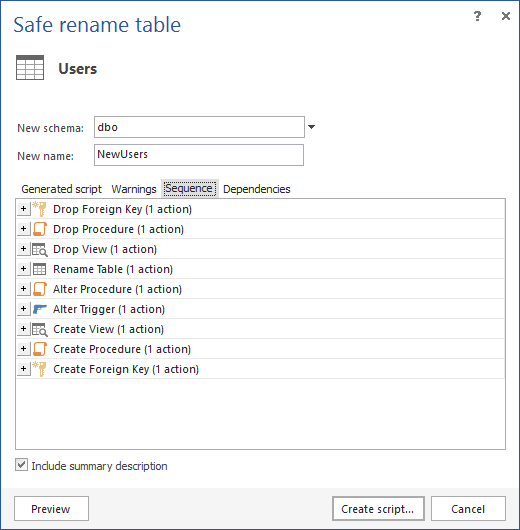Click the Drop Foreign Key key icon
This screenshot has width=520, height=530.
click(x=40, y=209)
